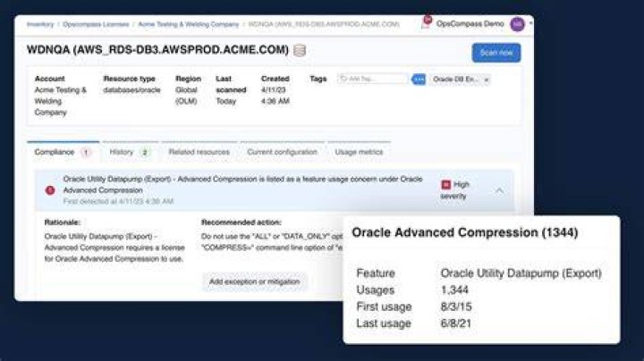644x361 pixels.
Task: Click the Compliance tab count badge 1
Action: coord(86,152)
